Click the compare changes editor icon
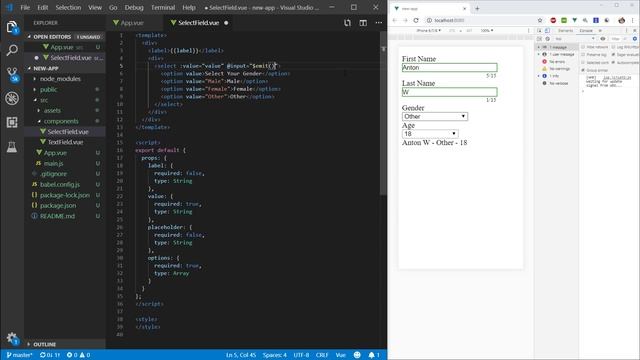The image size is (640, 360). click(x=347, y=23)
